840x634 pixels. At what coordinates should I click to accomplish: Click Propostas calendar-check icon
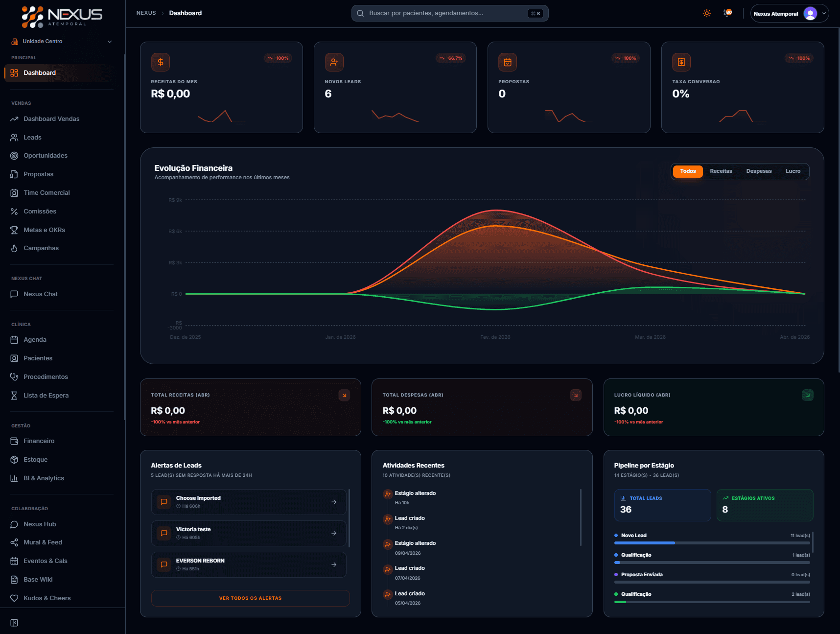pyautogui.click(x=508, y=62)
